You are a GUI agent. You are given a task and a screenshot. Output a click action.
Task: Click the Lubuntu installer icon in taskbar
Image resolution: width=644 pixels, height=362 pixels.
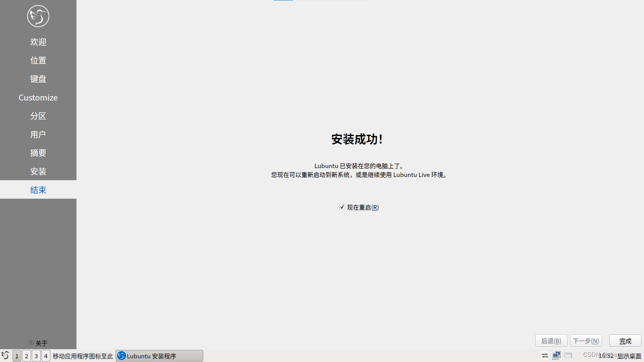tap(122, 356)
